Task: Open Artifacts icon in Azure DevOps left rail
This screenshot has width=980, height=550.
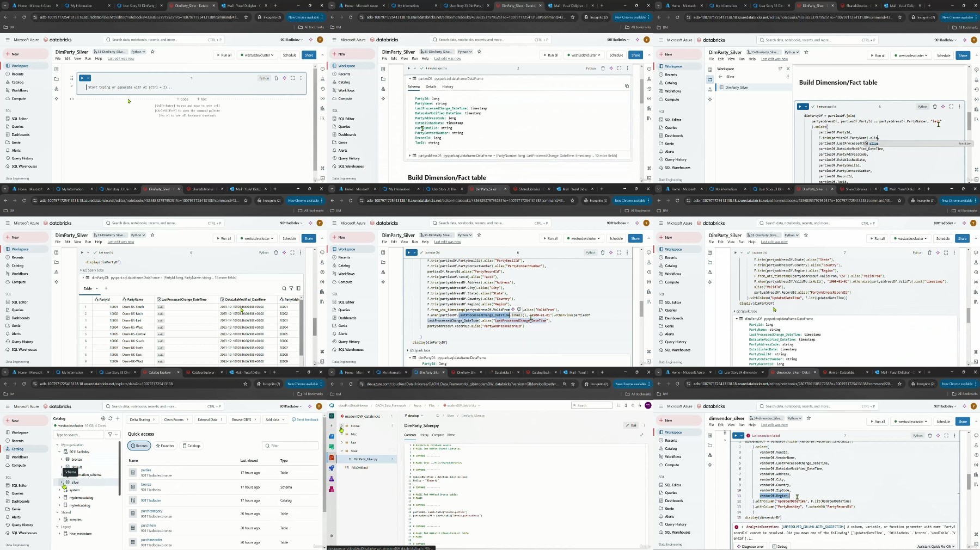Action: [x=332, y=489]
